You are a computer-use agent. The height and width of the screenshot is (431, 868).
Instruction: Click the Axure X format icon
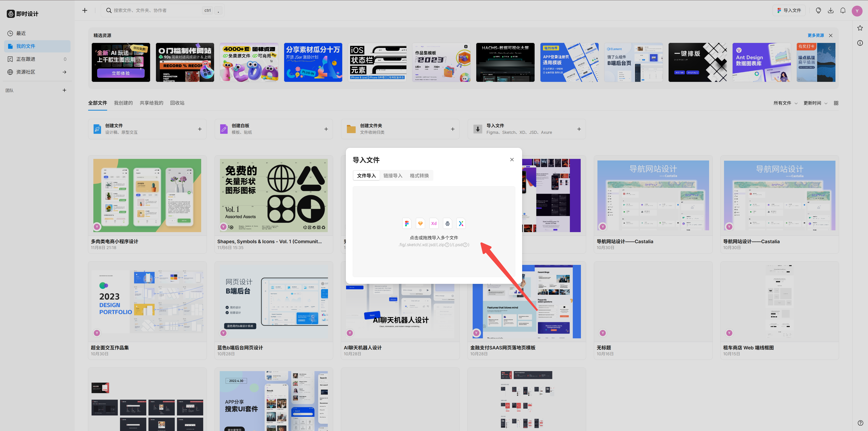pos(461,224)
